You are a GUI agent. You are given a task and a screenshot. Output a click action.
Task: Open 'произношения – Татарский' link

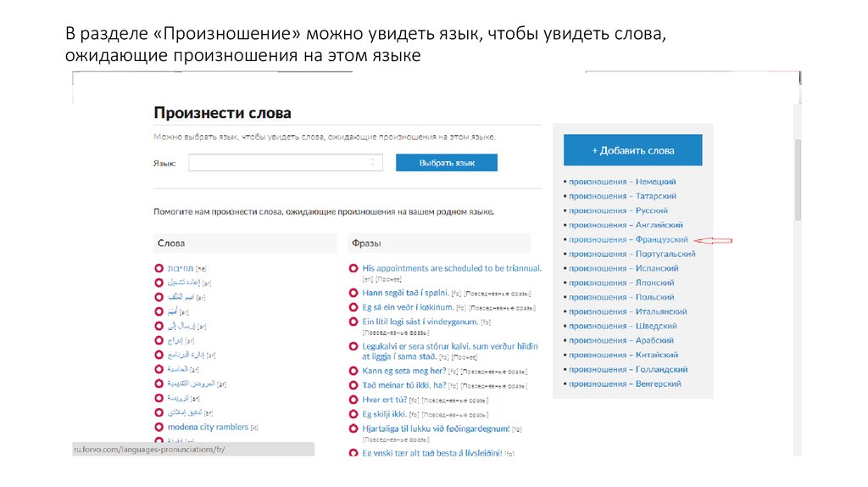point(623,196)
